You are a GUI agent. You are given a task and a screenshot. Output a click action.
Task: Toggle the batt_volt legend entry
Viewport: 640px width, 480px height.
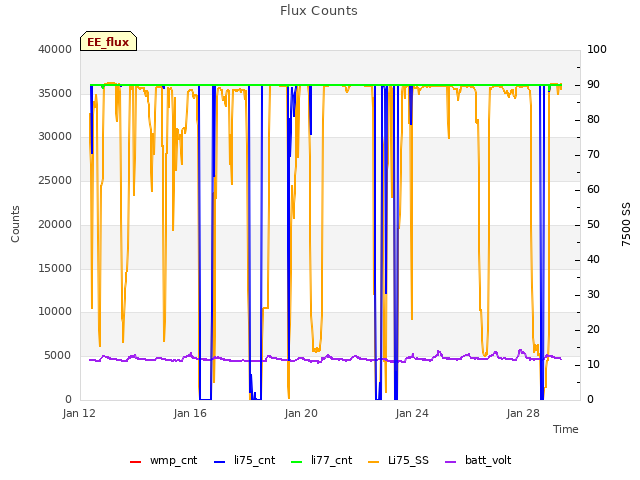(x=478, y=461)
